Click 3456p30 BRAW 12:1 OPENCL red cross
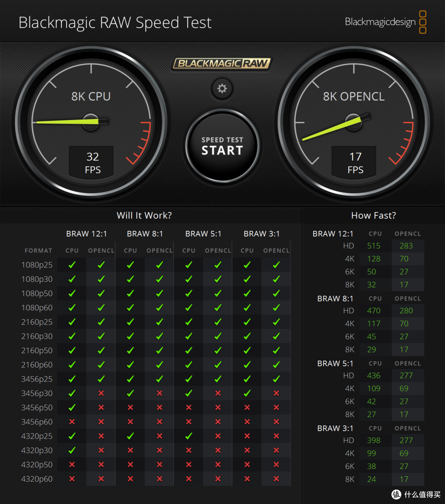This screenshot has height=504, width=445. [x=101, y=393]
